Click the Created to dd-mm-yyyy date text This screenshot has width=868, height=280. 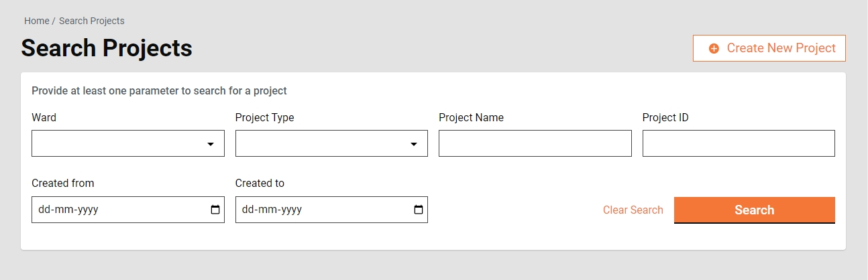(272, 210)
